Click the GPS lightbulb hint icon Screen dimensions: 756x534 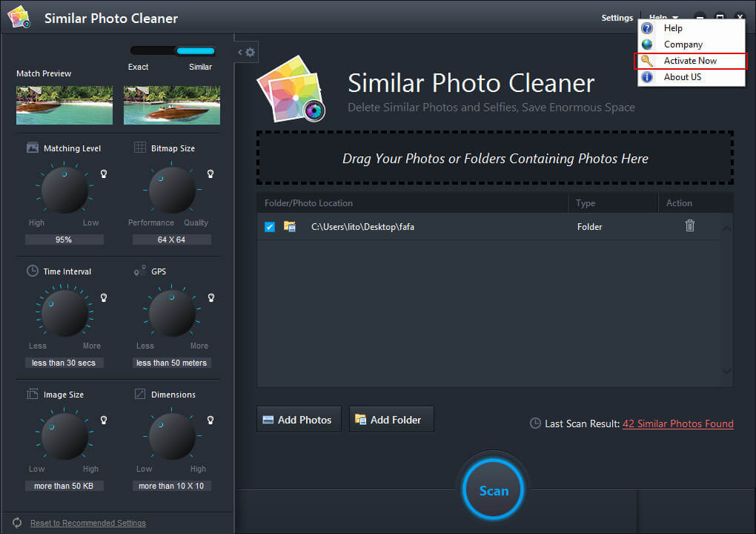pyautogui.click(x=211, y=297)
